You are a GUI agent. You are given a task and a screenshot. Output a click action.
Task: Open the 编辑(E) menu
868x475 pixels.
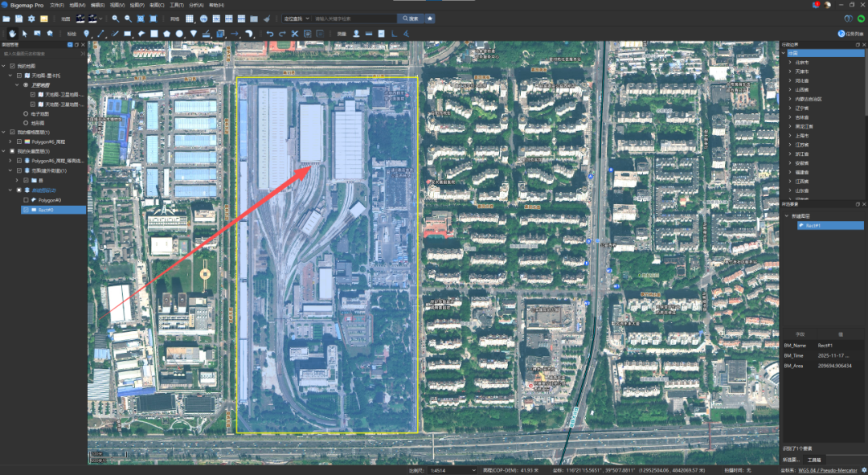[x=97, y=5]
